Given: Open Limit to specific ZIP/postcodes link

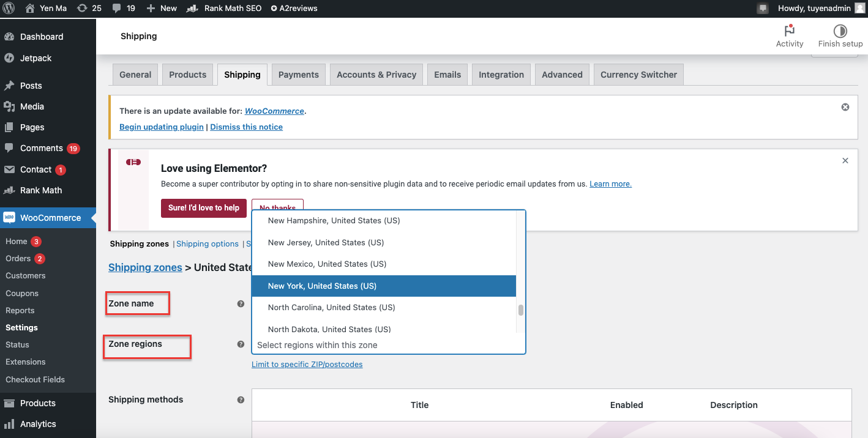Looking at the screenshot, I should point(307,365).
